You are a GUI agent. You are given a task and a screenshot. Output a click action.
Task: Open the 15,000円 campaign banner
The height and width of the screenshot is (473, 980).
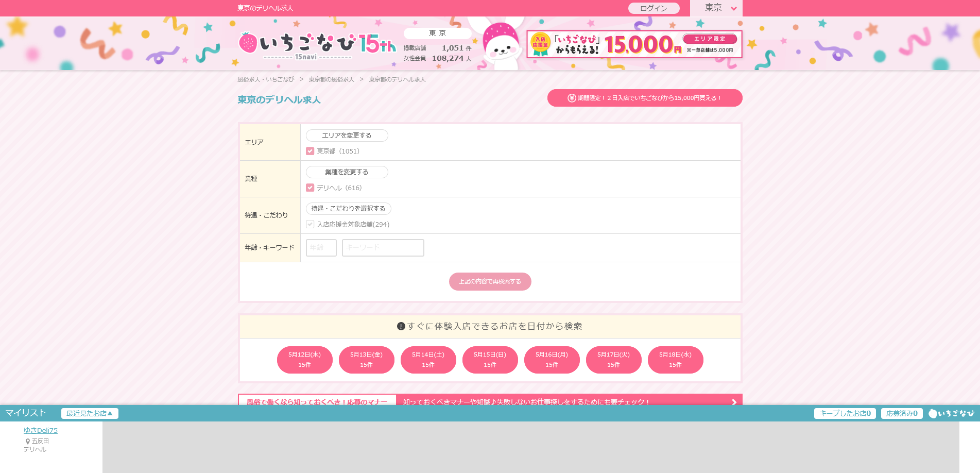coord(634,44)
